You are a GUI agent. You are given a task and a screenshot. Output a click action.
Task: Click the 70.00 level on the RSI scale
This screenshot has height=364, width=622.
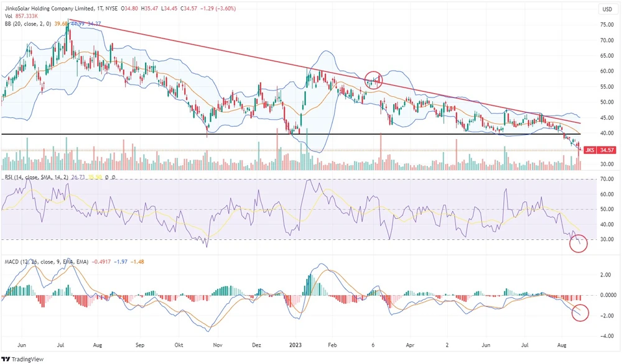(607, 179)
